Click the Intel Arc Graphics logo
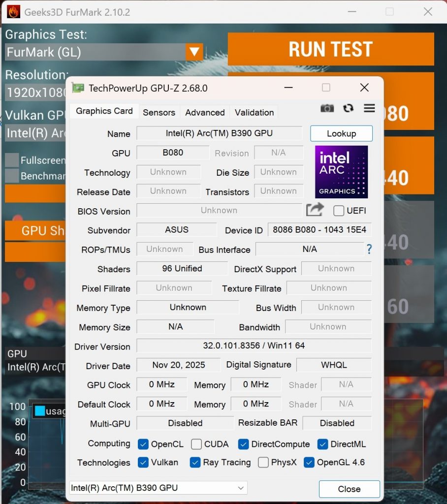 [341, 172]
